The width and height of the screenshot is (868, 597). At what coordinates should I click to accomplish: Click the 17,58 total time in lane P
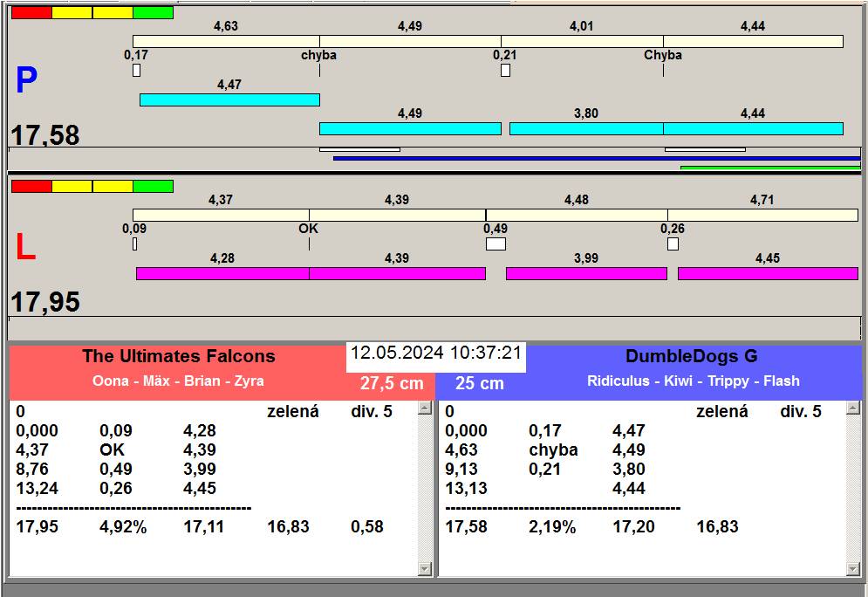click(x=45, y=135)
